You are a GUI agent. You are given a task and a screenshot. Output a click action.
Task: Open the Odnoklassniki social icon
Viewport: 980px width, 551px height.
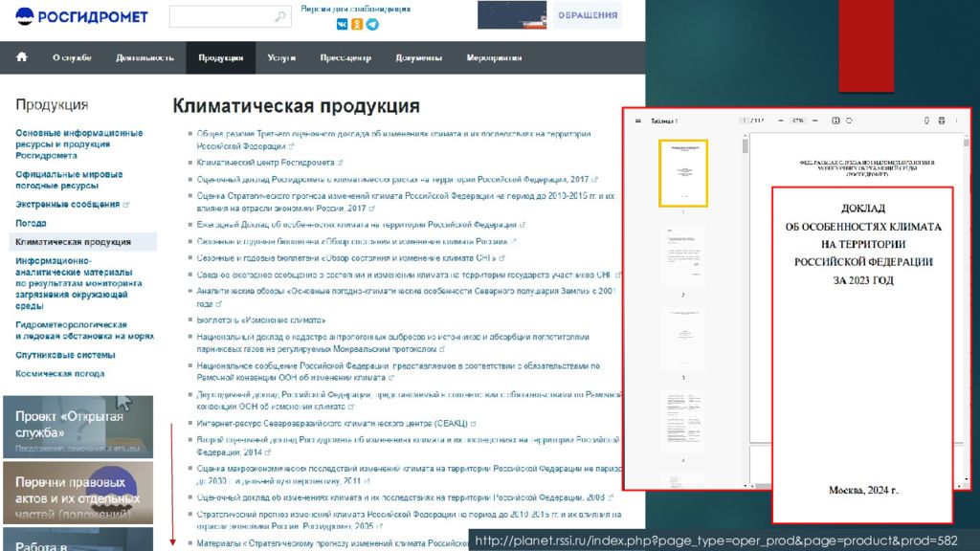click(x=357, y=24)
